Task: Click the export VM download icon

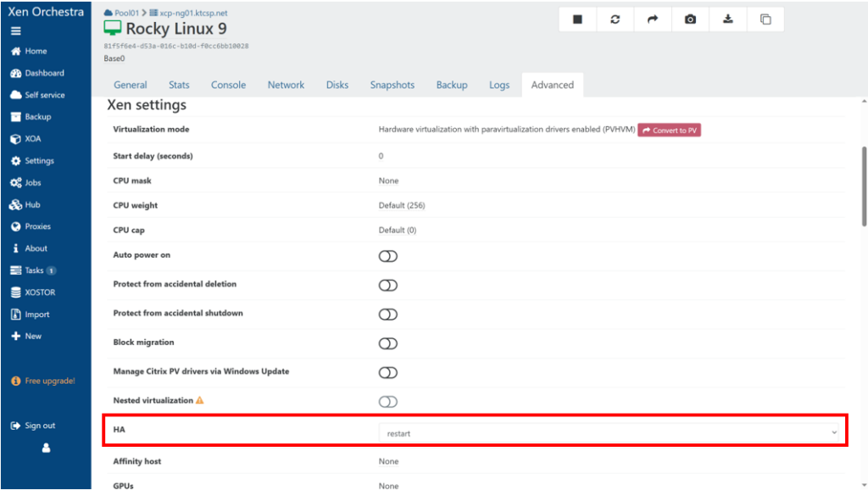Action: (728, 19)
